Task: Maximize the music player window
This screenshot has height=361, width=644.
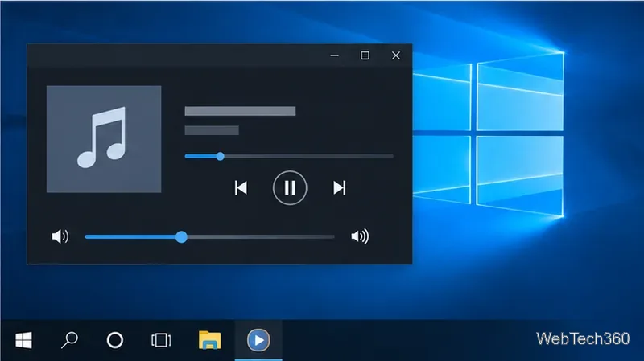Action: tap(365, 55)
